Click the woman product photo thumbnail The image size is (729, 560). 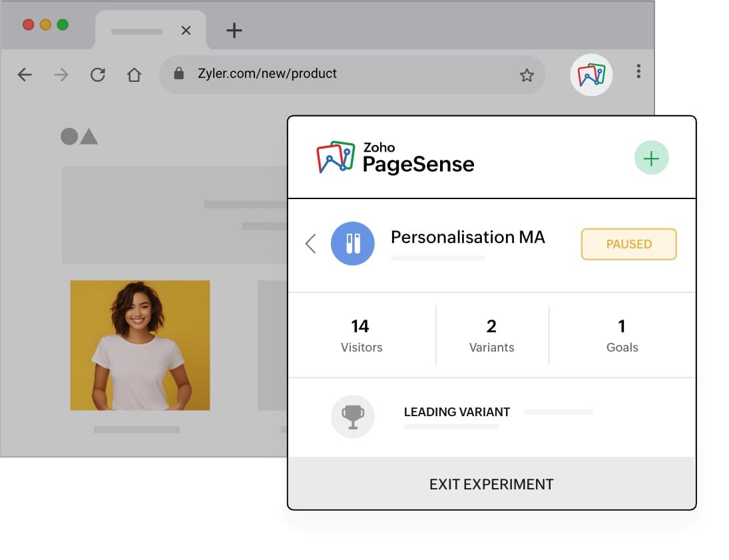140,345
